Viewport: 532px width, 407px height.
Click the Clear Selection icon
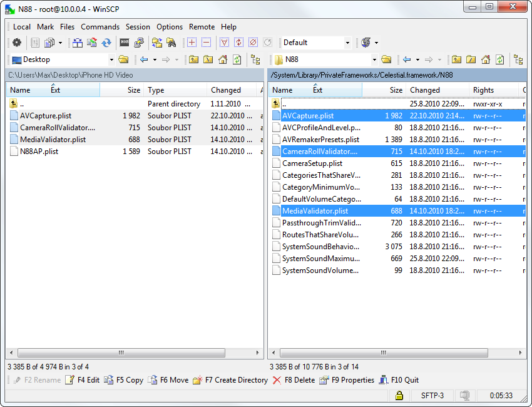[x=253, y=43]
